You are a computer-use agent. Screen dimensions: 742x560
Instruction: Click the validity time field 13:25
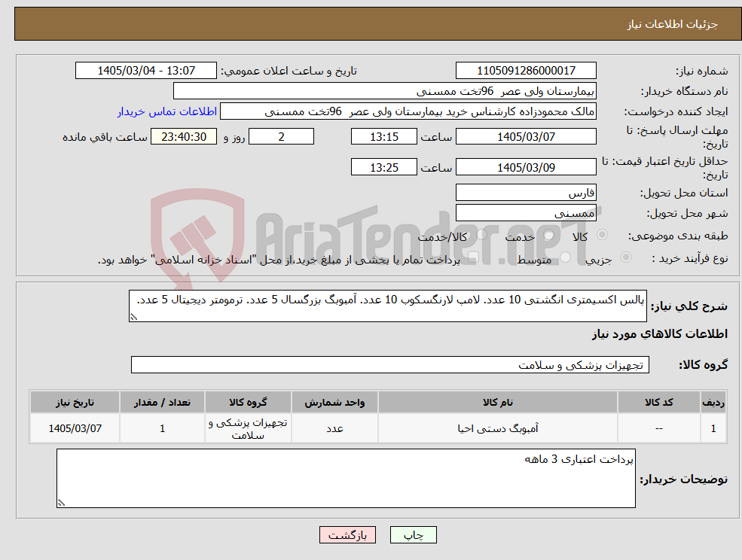click(383, 167)
